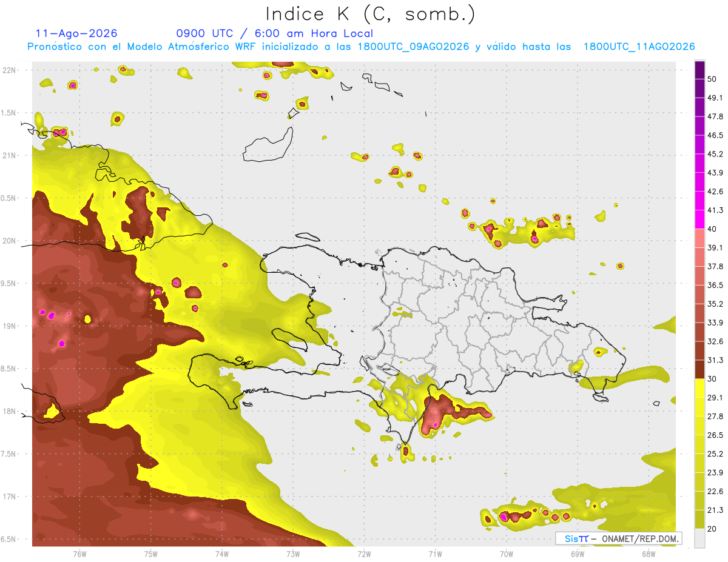728x562 pixels.
Task: Click the '21N' latitude label
Action: pyautogui.click(x=9, y=155)
